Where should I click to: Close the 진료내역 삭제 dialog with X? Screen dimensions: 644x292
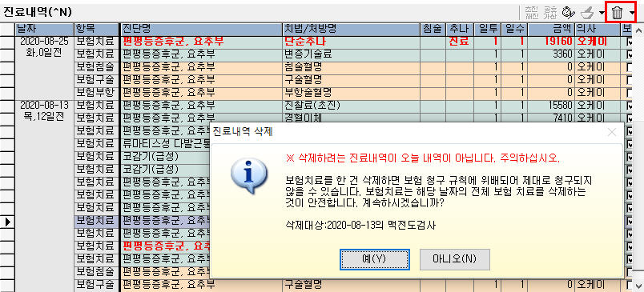coord(612,132)
